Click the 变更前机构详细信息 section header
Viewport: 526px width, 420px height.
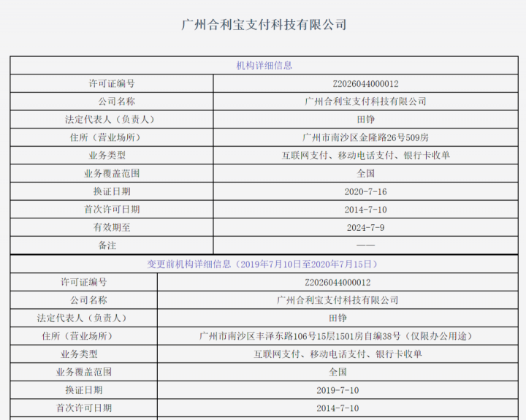tap(264, 264)
